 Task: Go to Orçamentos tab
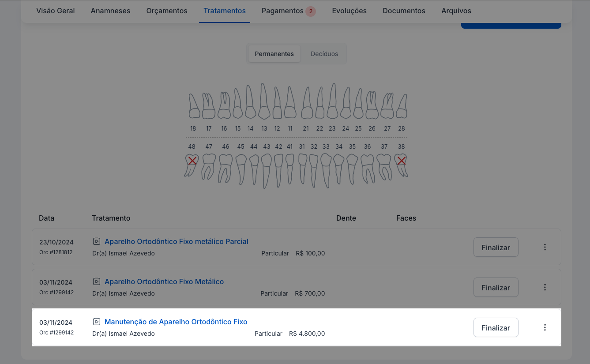[x=167, y=11]
